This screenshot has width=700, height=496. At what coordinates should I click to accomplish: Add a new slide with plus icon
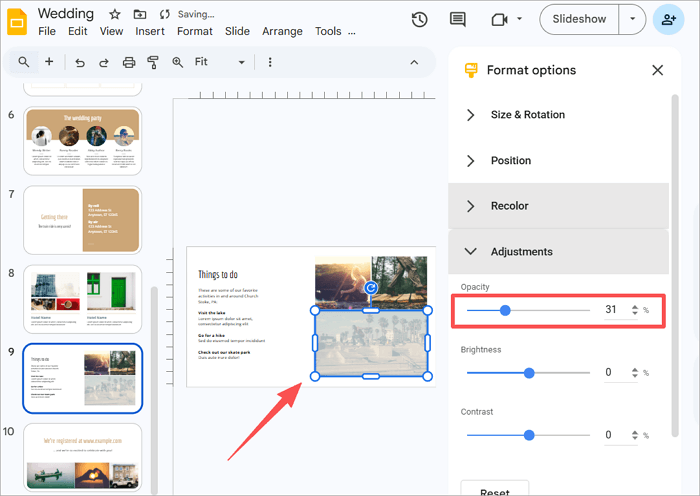click(49, 62)
